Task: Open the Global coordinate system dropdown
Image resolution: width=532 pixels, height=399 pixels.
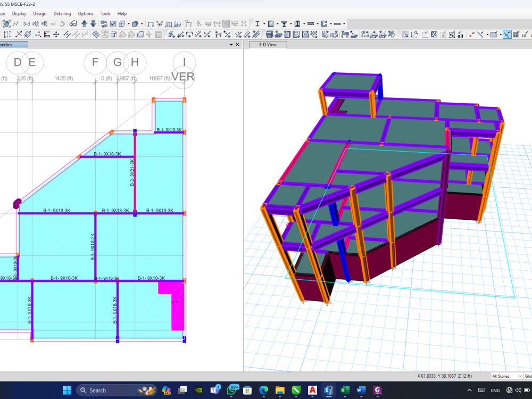Action: coord(528,376)
